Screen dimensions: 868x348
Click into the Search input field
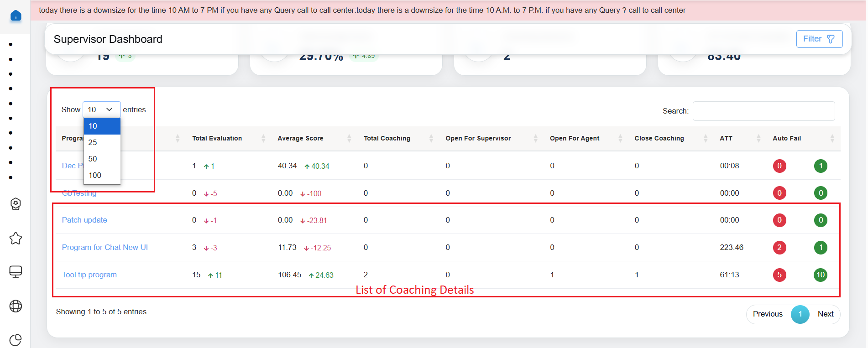763,111
